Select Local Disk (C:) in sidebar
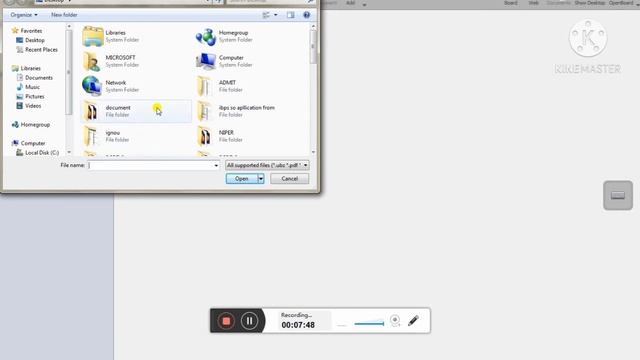Screen dimensions: 640x360 click(38, 153)
